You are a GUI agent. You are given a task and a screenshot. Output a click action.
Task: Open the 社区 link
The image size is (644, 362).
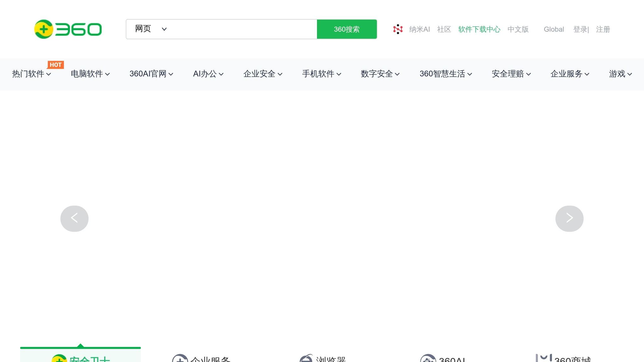coord(444,29)
